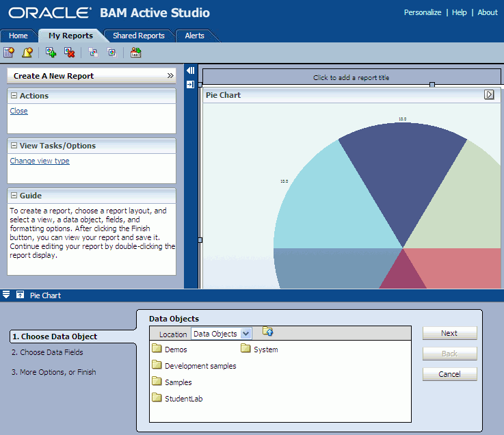This screenshot has width=504, height=435.
Task: Click the pale green pie slice
Action: (x=463, y=206)
